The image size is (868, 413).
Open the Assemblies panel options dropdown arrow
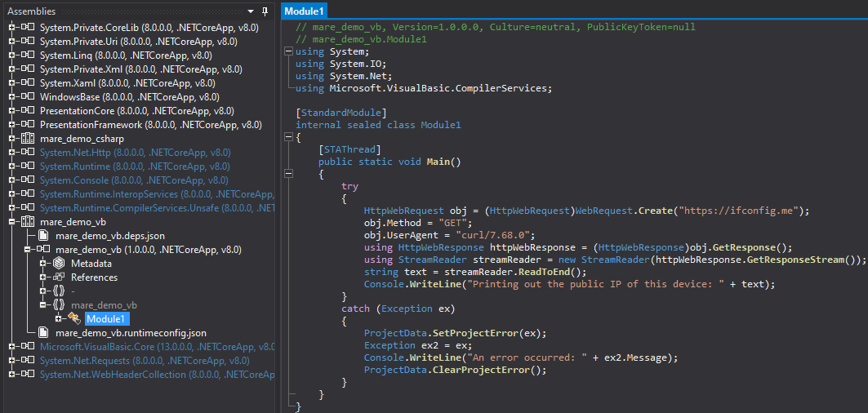[251, 11]
